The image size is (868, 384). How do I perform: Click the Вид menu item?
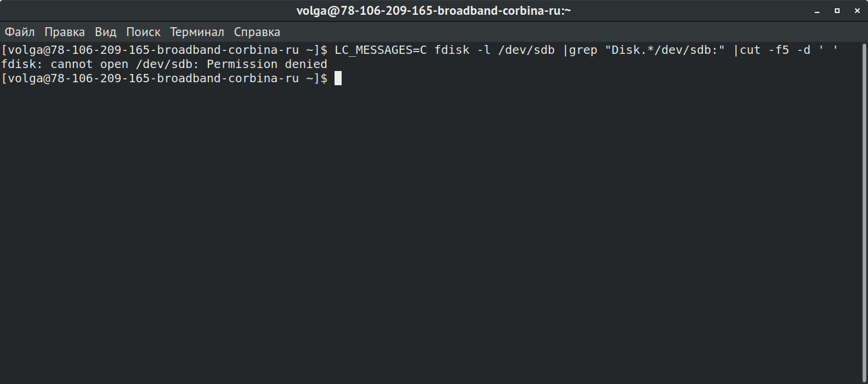pos(105,32)
